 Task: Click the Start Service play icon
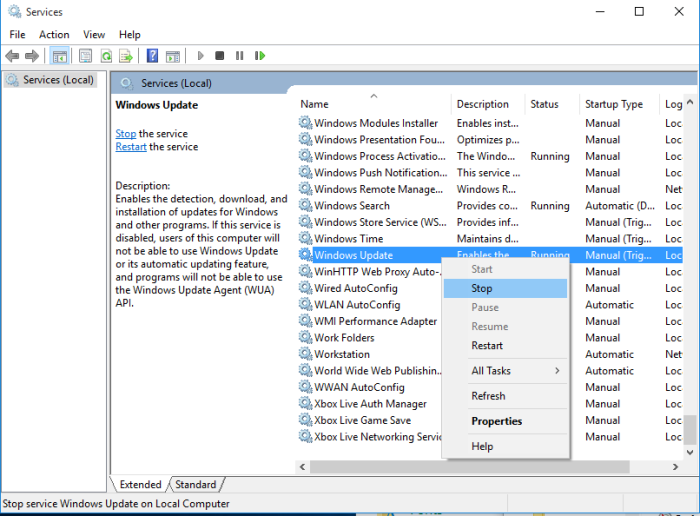[200, 56]
